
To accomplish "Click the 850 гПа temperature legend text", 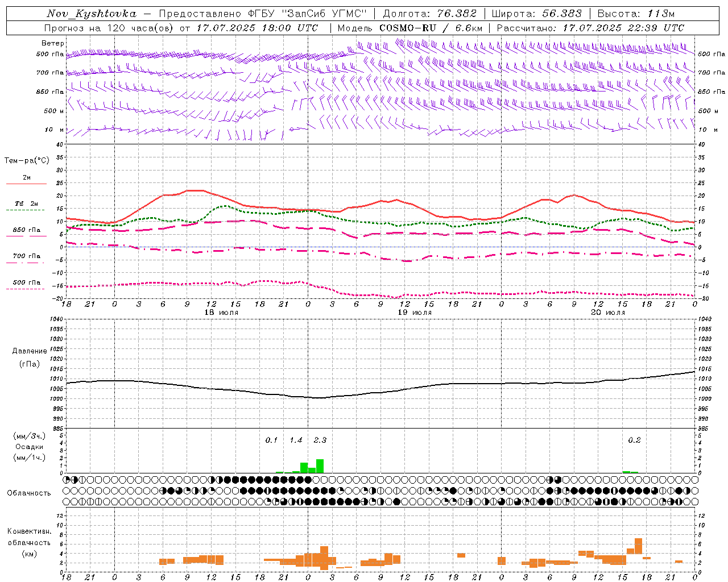I will [x=27, y=230].
